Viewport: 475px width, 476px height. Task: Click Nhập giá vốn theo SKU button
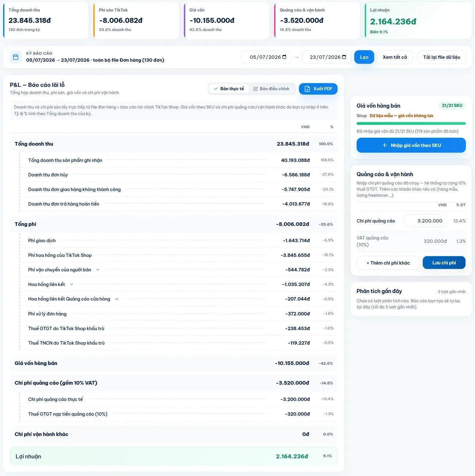tap(411, 145)
